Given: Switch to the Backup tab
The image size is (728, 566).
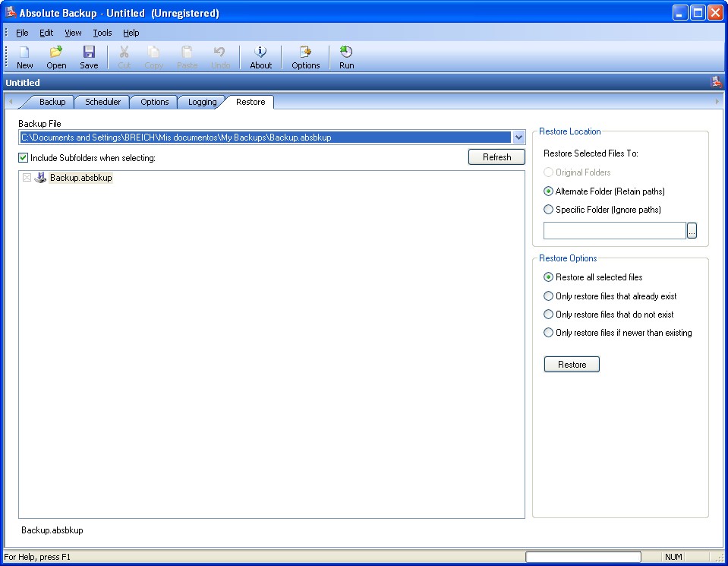Looking at the screenshot, I should coord(52,102).
